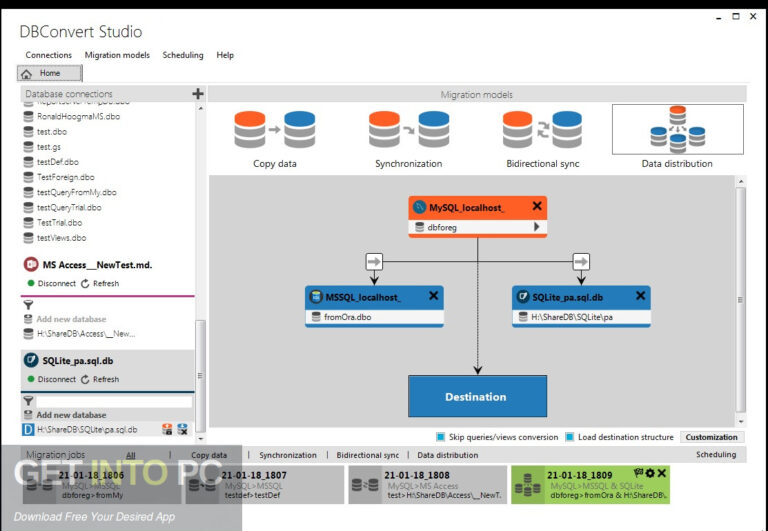Click the arrow box above SQLite_pa.sql.db node
The height and width of the screenshot is (531, 768).
click(581, 262)
